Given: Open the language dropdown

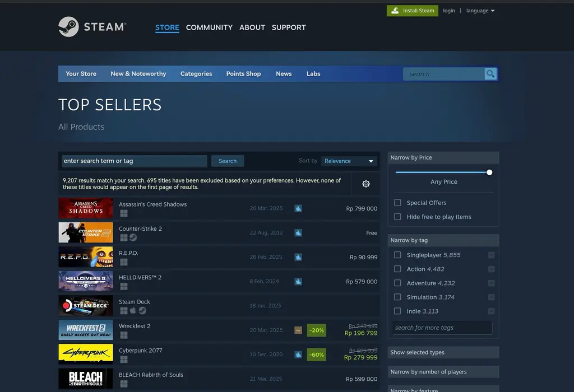Looking at the screenshot, I should 480,10.
